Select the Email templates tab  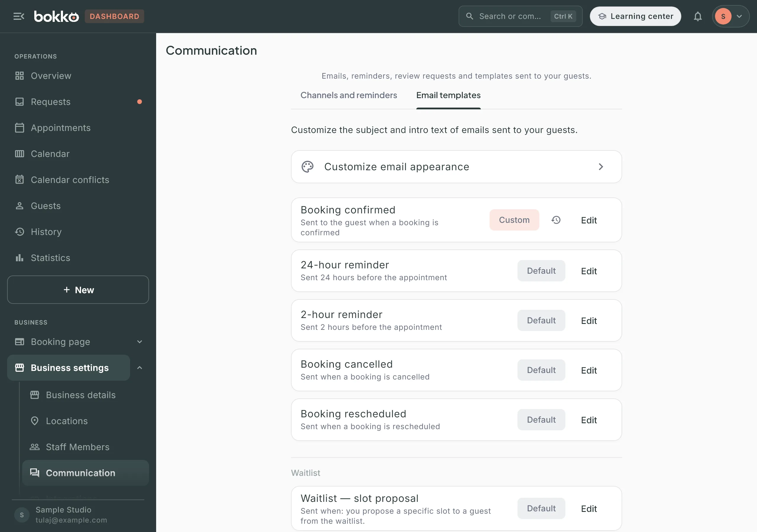pyautogui.click(x=448, y=95)
